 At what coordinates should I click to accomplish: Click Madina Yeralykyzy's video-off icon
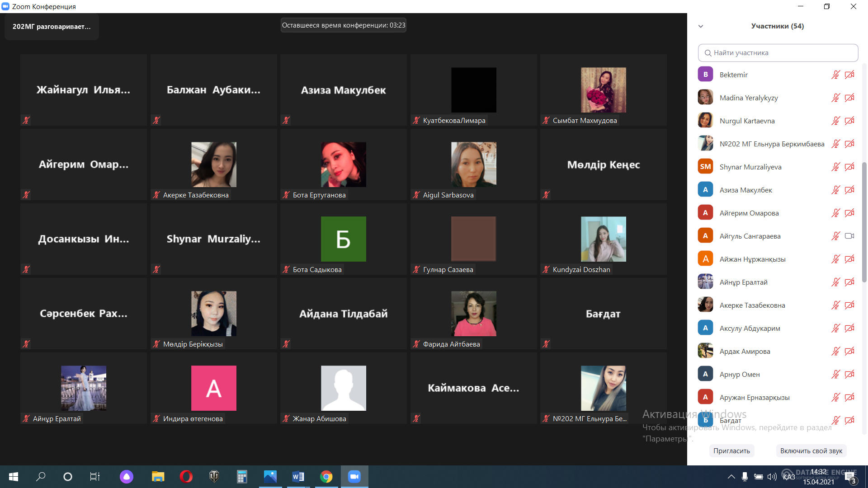click(849, 98)
